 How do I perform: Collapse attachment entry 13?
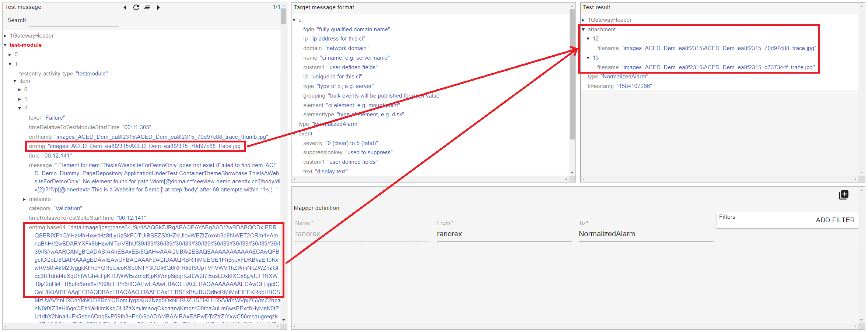coord(588,58)
